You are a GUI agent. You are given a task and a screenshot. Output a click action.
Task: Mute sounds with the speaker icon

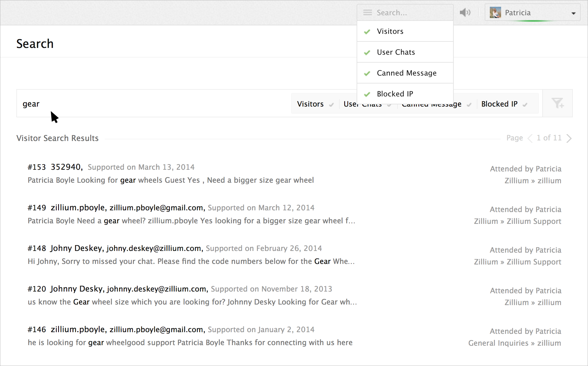click(x=465, y=12)
